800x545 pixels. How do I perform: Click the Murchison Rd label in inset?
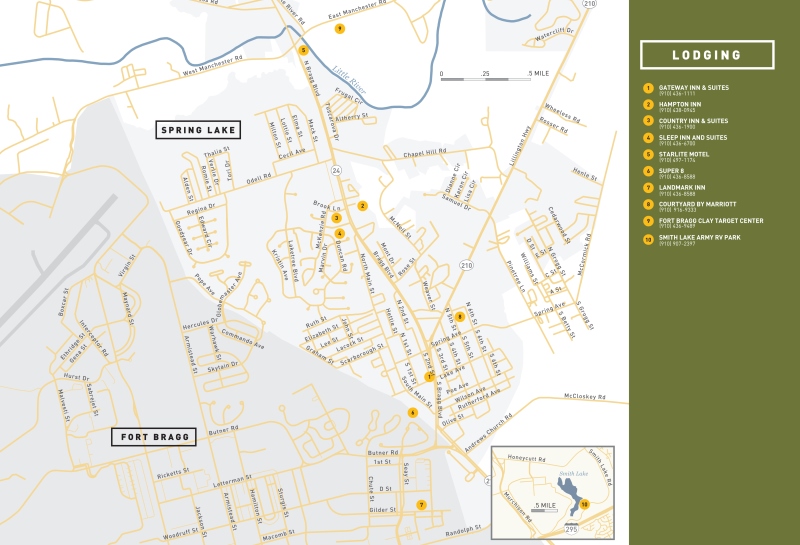pos(518,507)
